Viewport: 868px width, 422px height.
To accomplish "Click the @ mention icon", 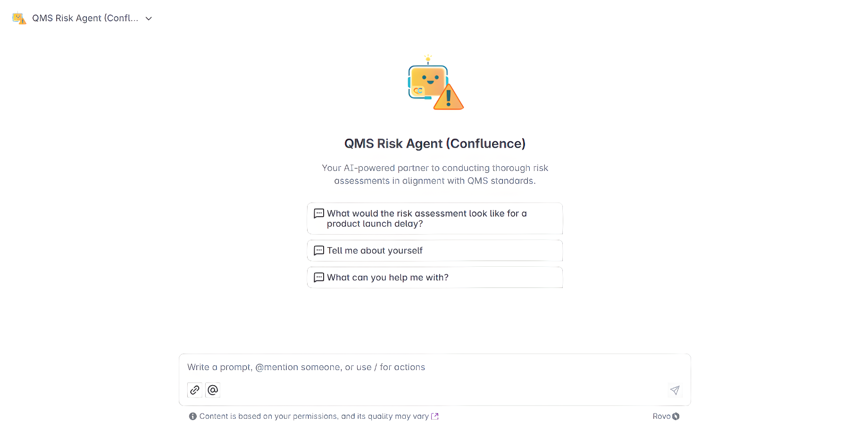I will click(213, 390).
